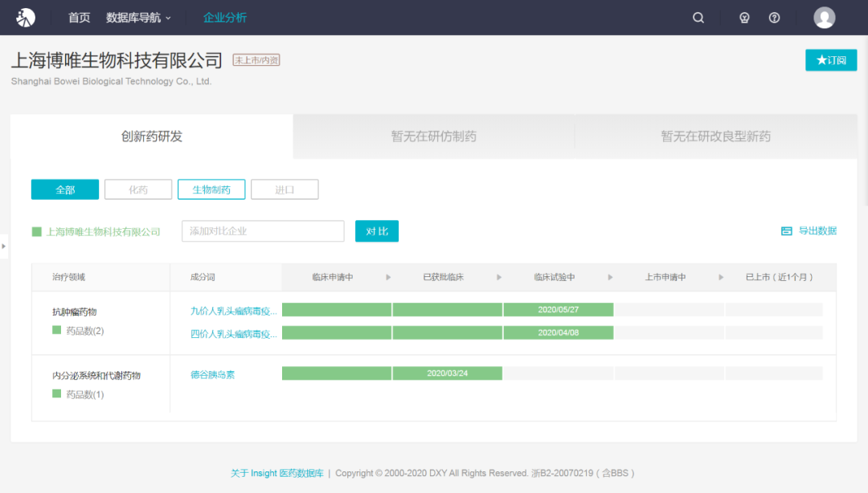Viewport: 868px width, 493px height.
Task: Switch to 创新药研发 tab
Action: (152, 136)
